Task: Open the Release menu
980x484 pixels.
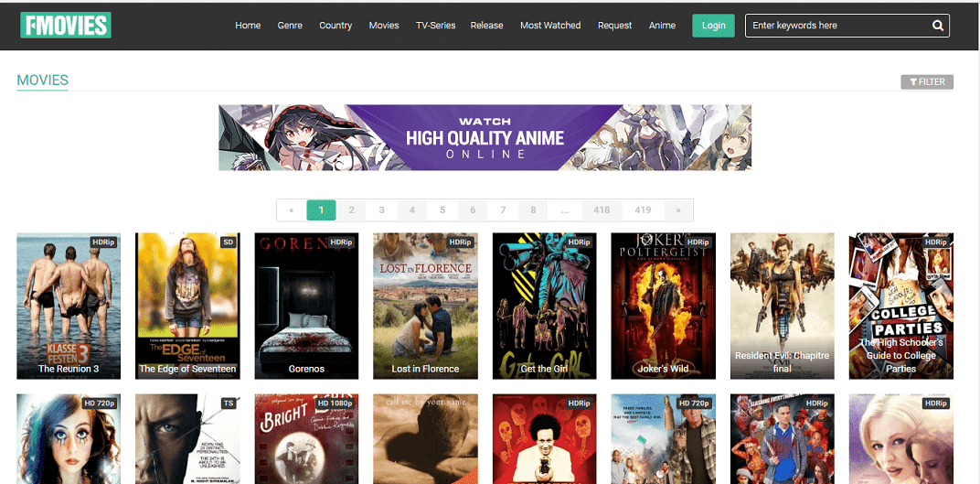Action: click(487, 26)
